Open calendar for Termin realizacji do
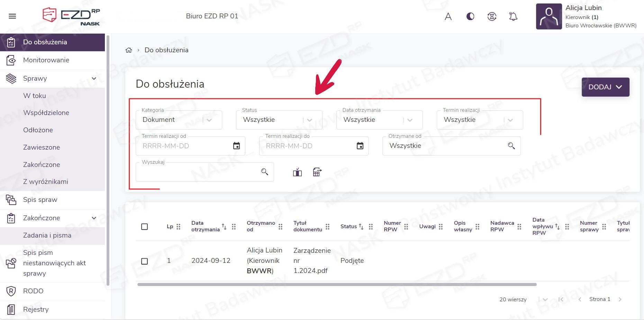This screenshot has width=644, height=320. pyautogui.click(x=360, y=146)
